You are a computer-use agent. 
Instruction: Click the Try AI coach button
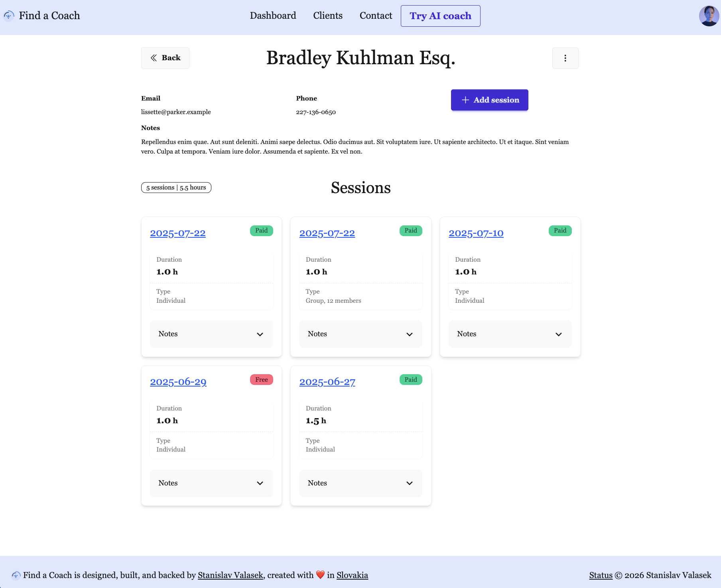pyautogui.click(x=440, y=16)
